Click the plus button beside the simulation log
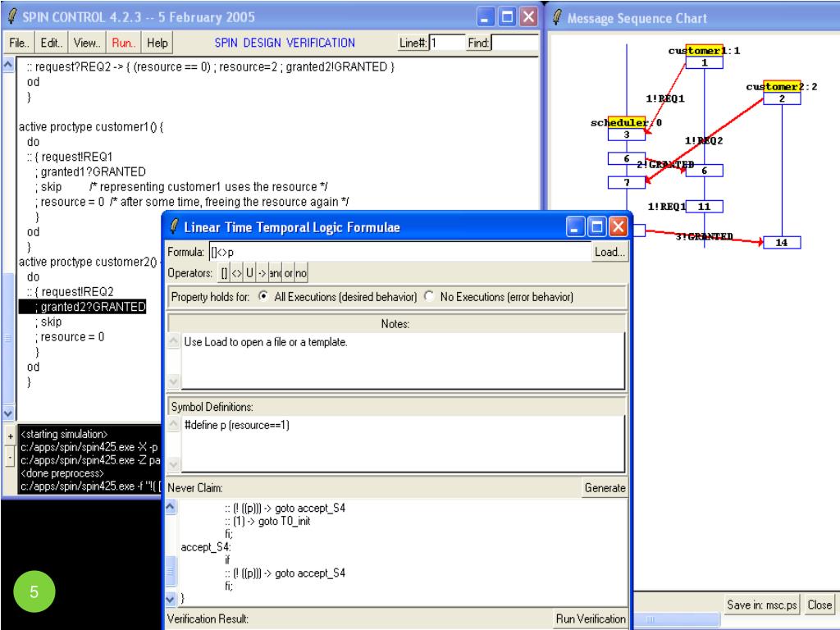Image resolution: width=840 pixels, height=630 pixels. pyautogui.click(x=10, y=436)
